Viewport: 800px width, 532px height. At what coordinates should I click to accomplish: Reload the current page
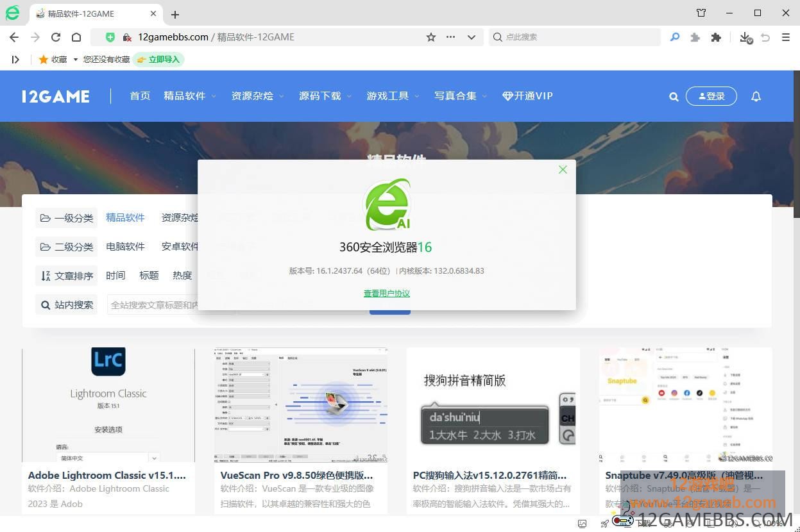(56, 37)
